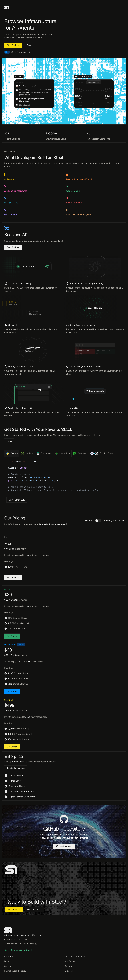Viewport: 128px width, 980px height.
Task: Click the steel-browser repository button
Action: pyautogui.click(x=64, y=846)
